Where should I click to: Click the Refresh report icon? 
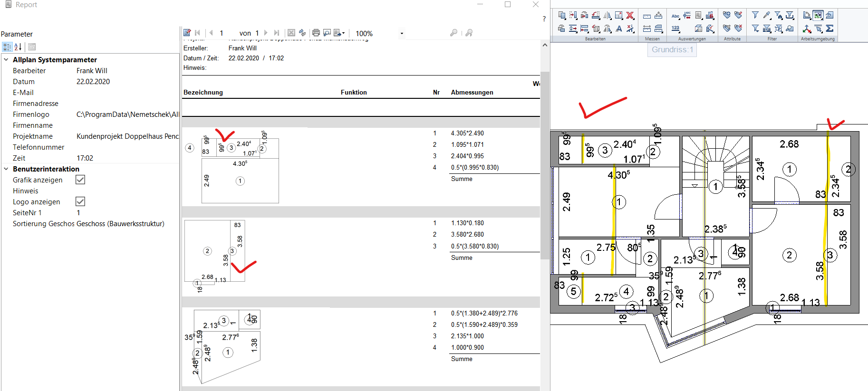(302, 33)
